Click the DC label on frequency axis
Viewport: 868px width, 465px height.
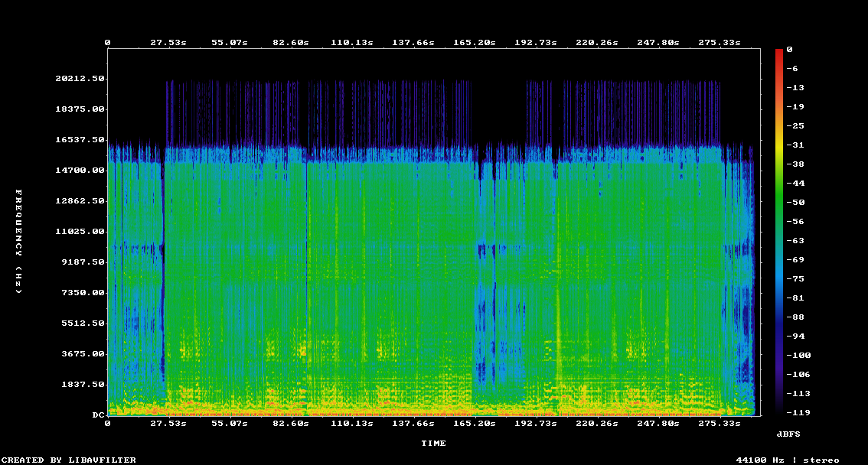[98, 415]
